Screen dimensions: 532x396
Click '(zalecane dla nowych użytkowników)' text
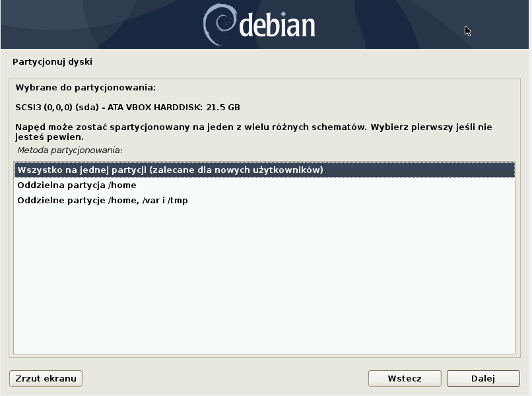(236, 170)
